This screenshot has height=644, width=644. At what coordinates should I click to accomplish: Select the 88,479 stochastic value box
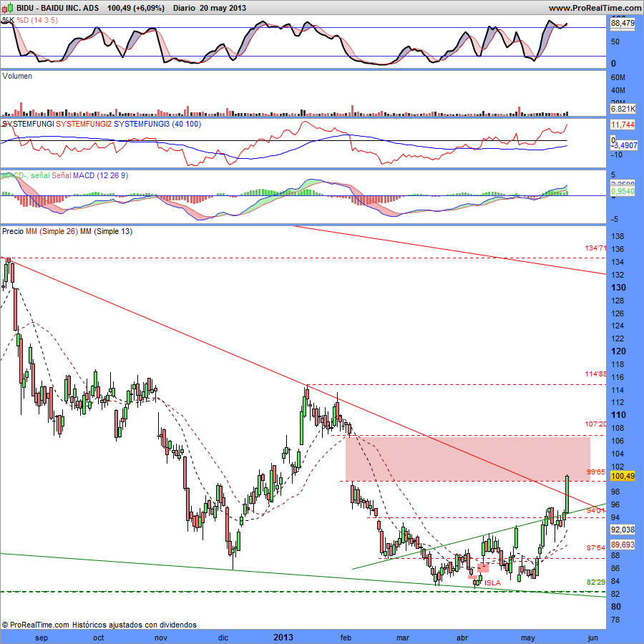click(x=623, y=24)
